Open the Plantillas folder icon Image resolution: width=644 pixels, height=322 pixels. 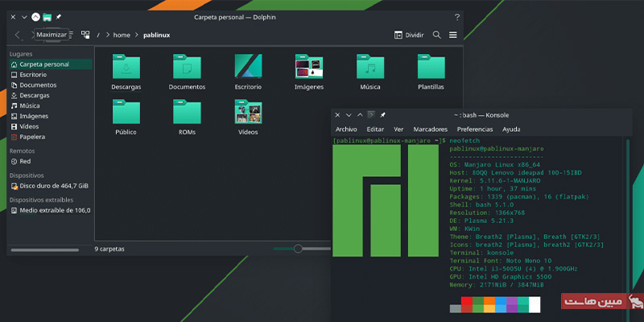pos(431,68)
